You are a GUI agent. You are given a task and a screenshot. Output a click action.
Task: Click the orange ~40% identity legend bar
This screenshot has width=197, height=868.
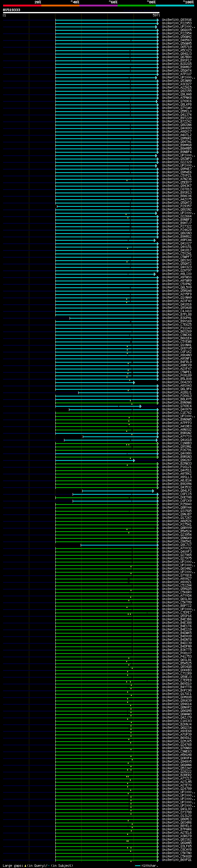tap(60, 6)
